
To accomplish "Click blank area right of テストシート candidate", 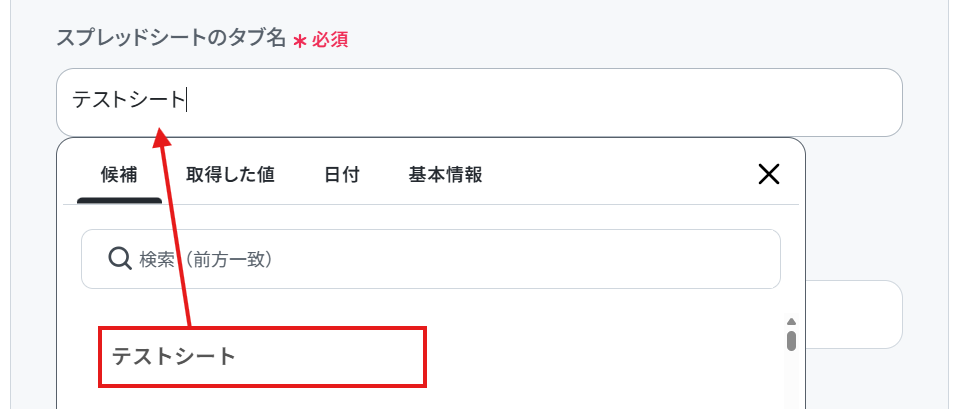I will pos(602,357).
